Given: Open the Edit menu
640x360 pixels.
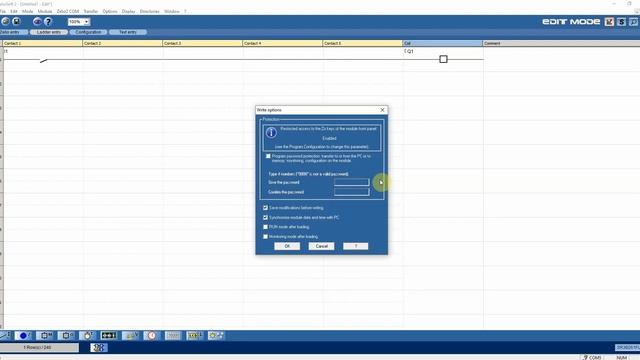Looking at the screenshot, I should [x=14, y=11].
